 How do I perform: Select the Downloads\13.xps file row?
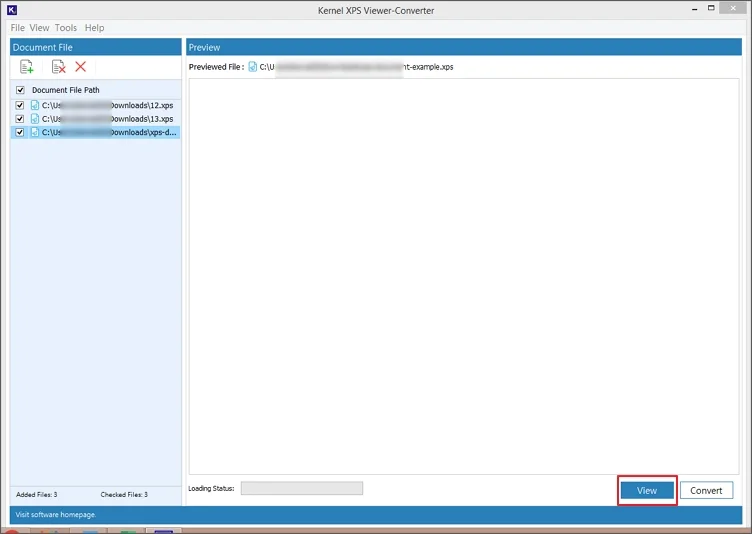95,119
